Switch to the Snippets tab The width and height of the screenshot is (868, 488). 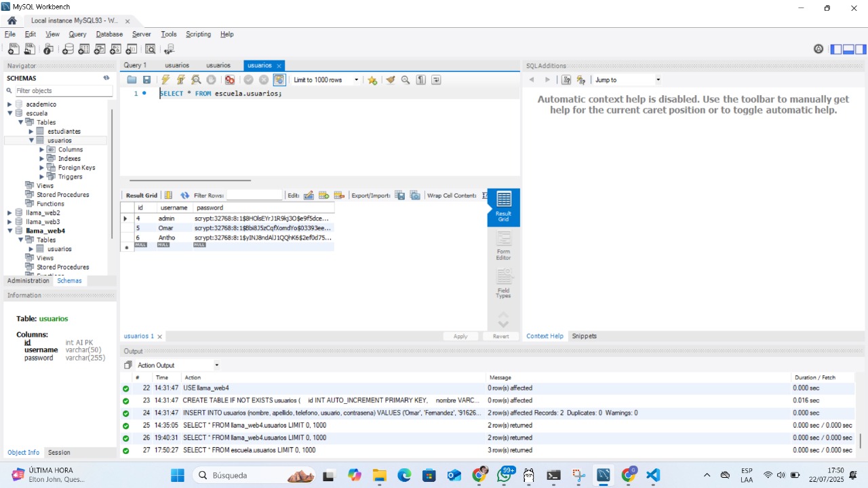(585, 336)
